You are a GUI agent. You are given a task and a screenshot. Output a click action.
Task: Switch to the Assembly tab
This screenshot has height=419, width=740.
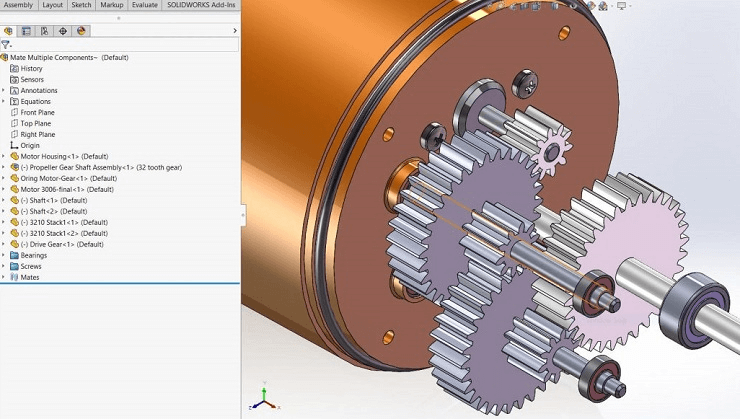click(18, 5)
